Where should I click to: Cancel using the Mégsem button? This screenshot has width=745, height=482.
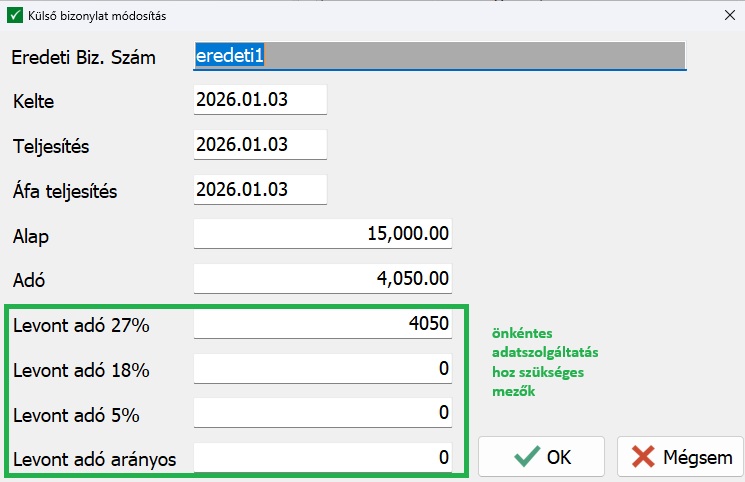click(x=681, y=458)
